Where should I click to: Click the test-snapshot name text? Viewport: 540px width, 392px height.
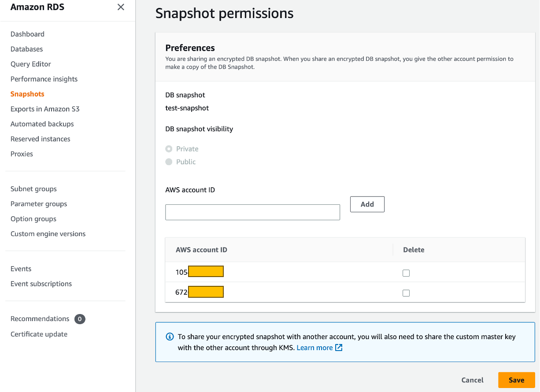[187, 108]
